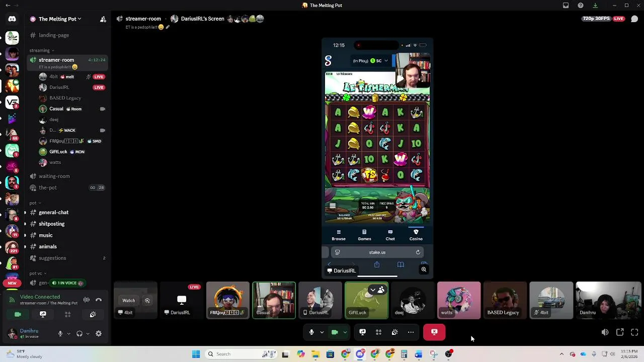Open input device options beside user mic
Image resolution: width=644 pixels, height=362 pixels.
pyautogui.click(x=68, y=333)
